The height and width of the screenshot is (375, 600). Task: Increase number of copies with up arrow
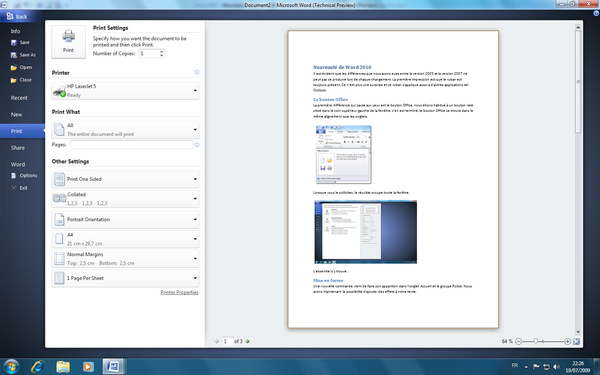coord(161,52)
